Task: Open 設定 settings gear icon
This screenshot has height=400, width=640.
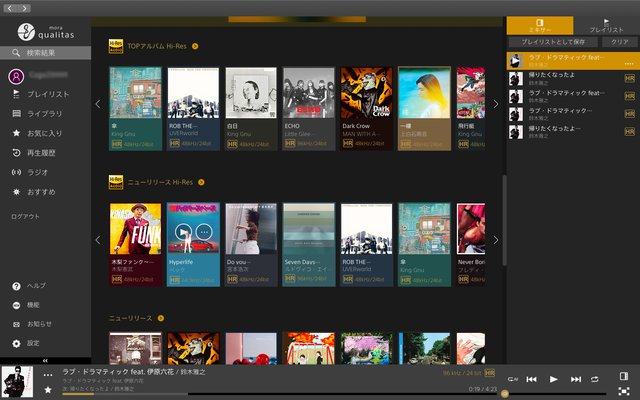Action: coord(16,344)
